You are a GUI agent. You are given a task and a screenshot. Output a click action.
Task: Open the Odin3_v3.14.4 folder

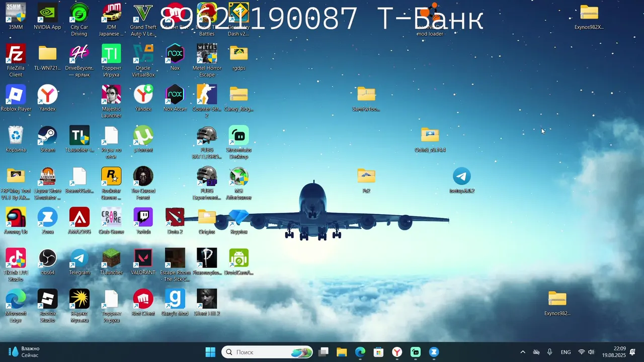(x=430, y=139)
